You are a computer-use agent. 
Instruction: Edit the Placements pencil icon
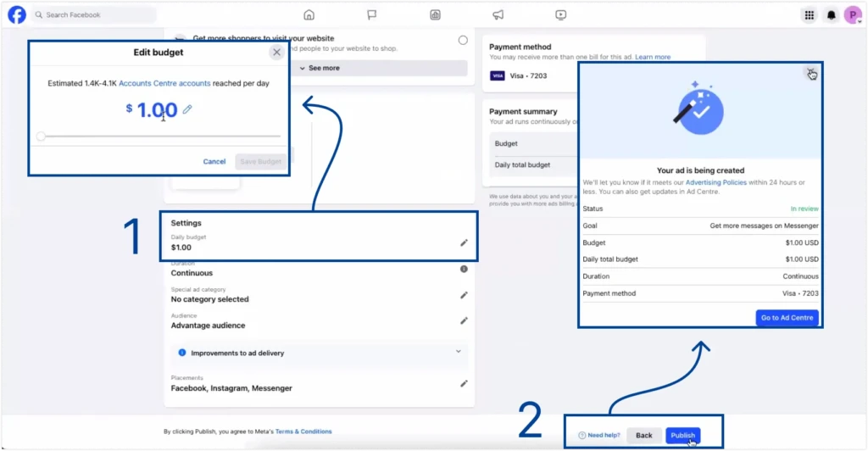(x=464, y=383)
